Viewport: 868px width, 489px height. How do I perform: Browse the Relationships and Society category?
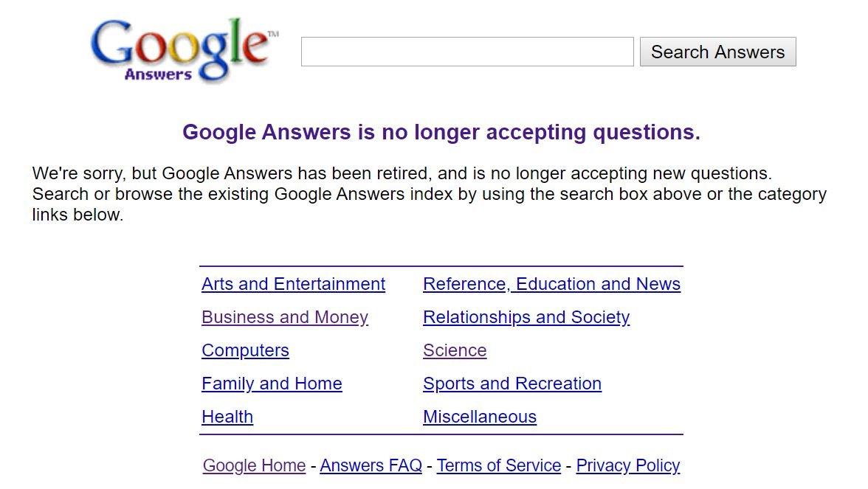(x=526, y=317)
